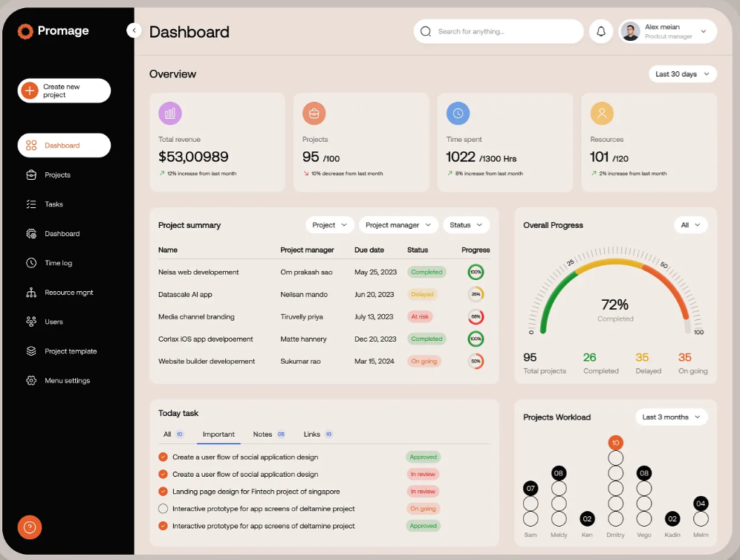Click the Resources person icon
Screen dimensions: 740x560
(x=602, y=113)
